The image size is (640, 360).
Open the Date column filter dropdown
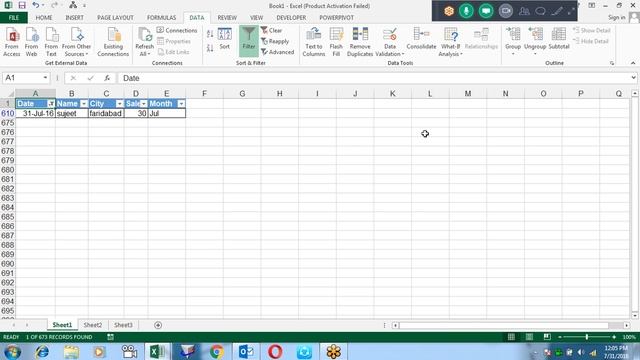coord(51,104)
